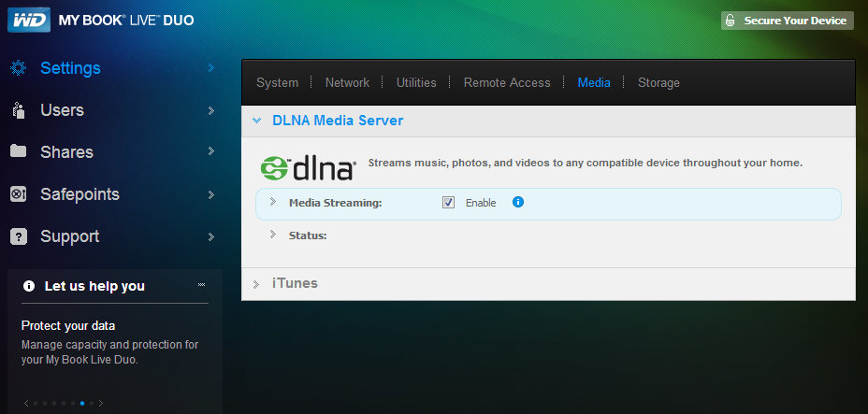The height and width of the screenshot is (414, 868).
Task: Click the Shares folder icon
Action: click(x=19, y=150)
